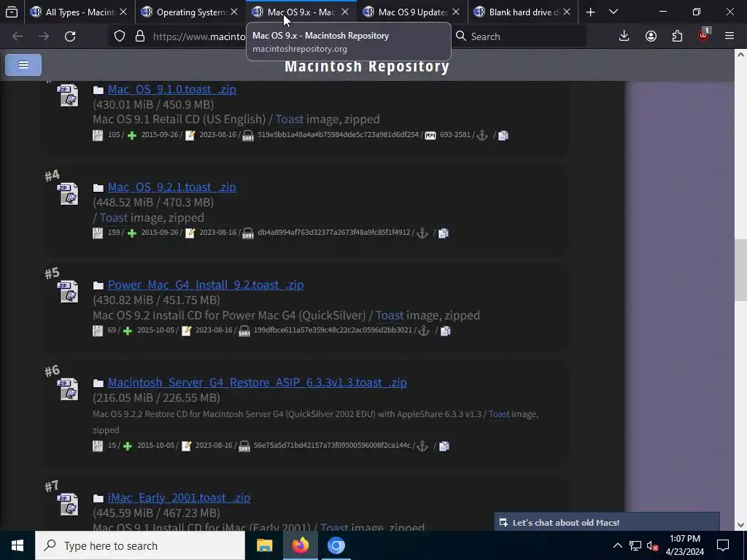The image size is (747, 560).
Task: Open the notification center icon
Action: (723, 545)
